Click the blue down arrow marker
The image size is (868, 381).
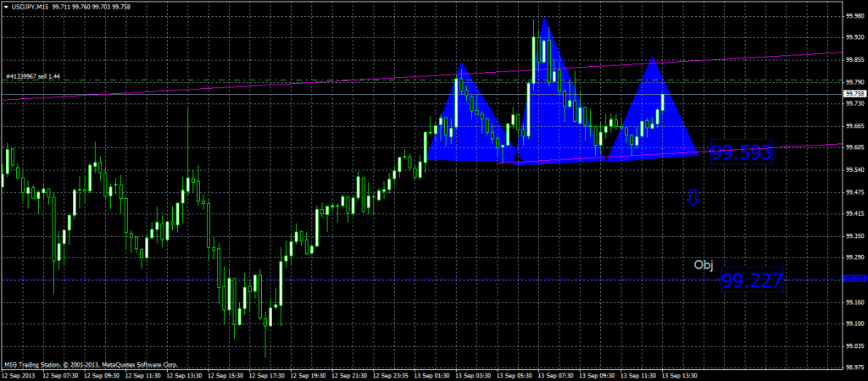click(x=693, y=198)
